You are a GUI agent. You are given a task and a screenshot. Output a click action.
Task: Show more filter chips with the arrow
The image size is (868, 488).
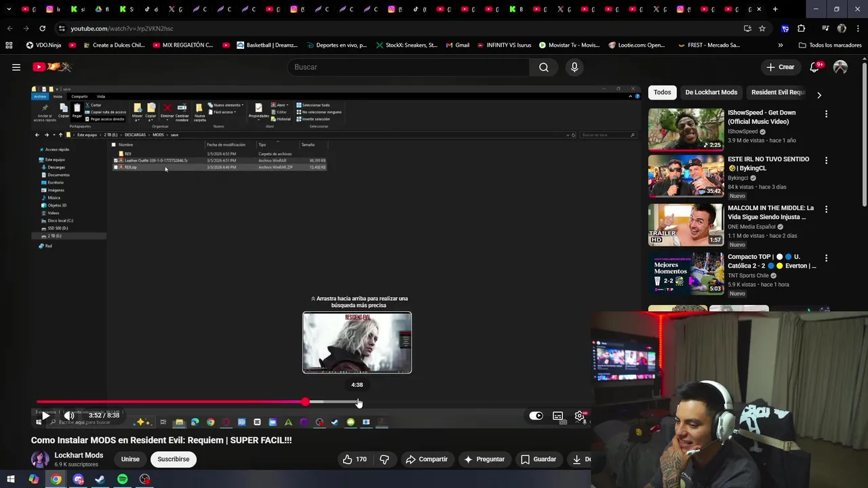coord(818,95)
